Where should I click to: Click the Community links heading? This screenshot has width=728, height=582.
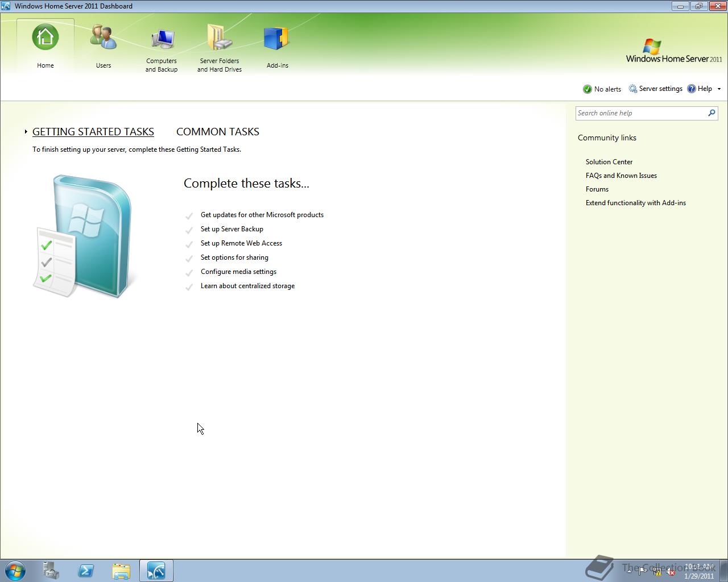(607, 138)
